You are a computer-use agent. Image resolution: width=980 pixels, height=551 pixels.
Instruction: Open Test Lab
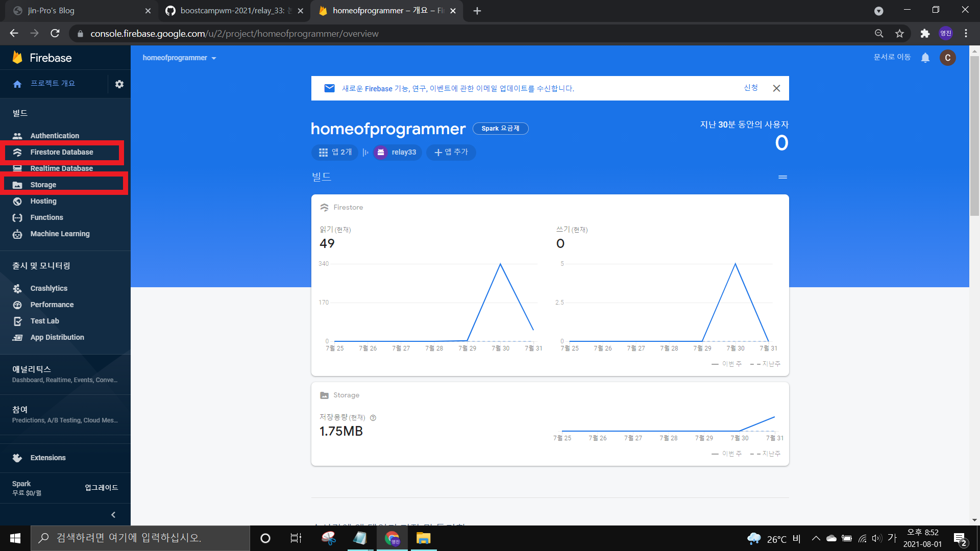point(44,321)
